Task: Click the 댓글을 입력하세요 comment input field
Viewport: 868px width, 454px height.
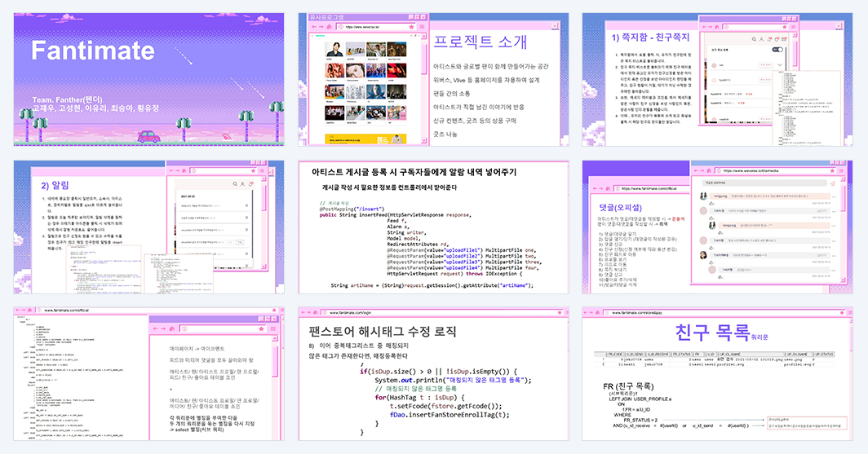Action: click(764, 183)
